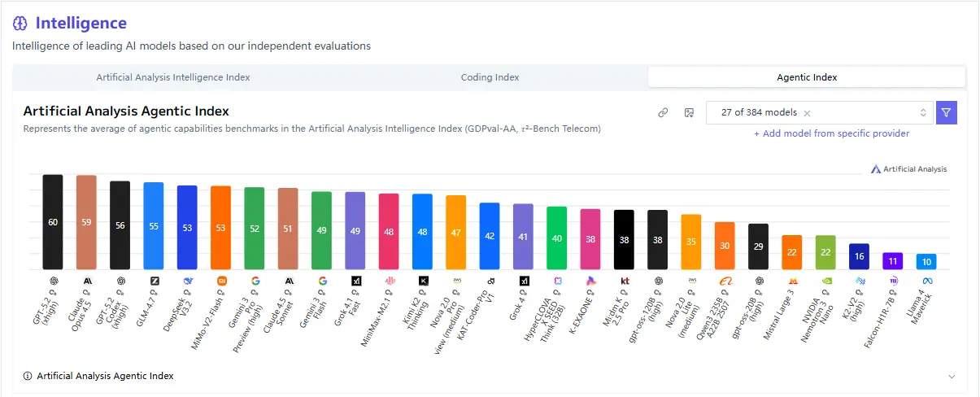Viewport: 980px width, 397px height.
Task: Select the Agentic Index tab
Action: [807, 77]
